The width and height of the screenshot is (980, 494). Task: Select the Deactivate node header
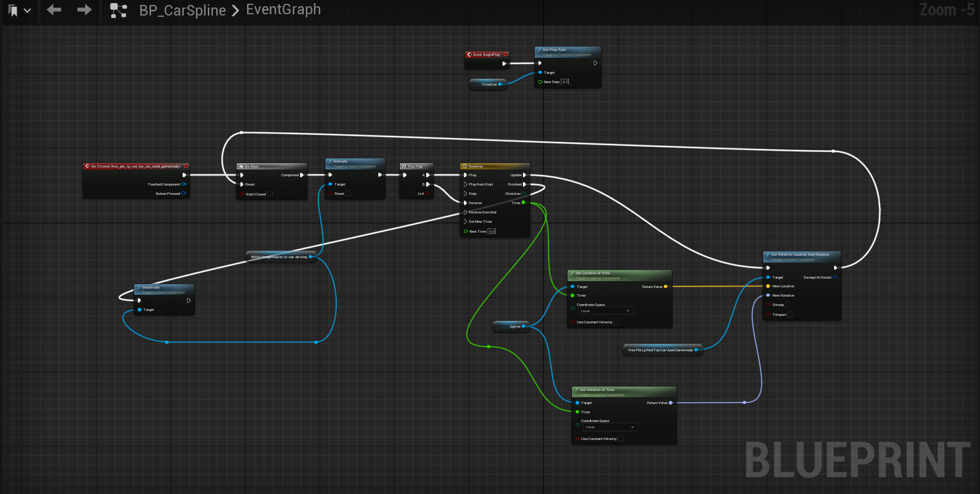pos(164,289)
